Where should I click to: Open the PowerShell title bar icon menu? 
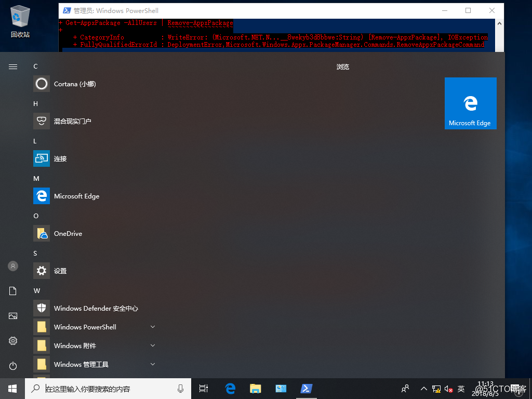(x=67, y=10)
